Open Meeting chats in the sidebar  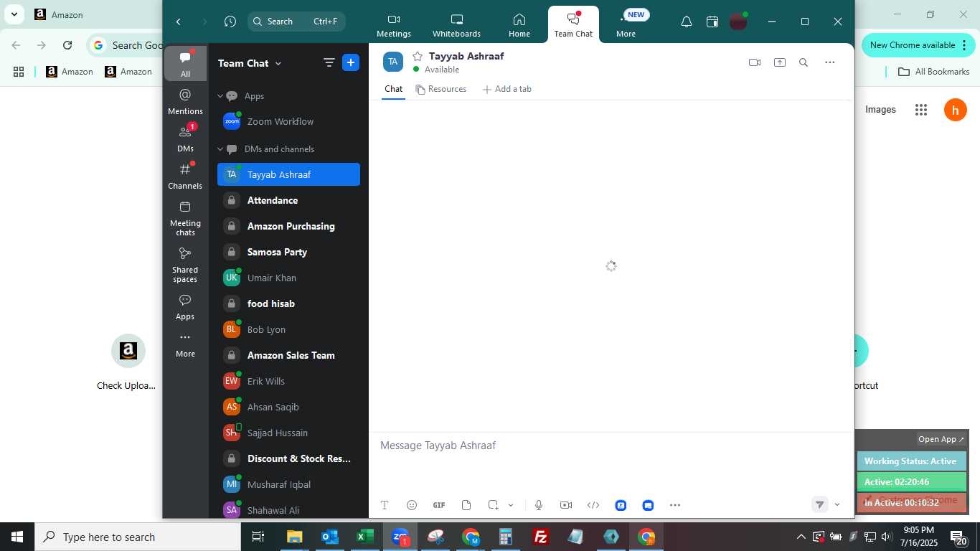tap(185, 218)
